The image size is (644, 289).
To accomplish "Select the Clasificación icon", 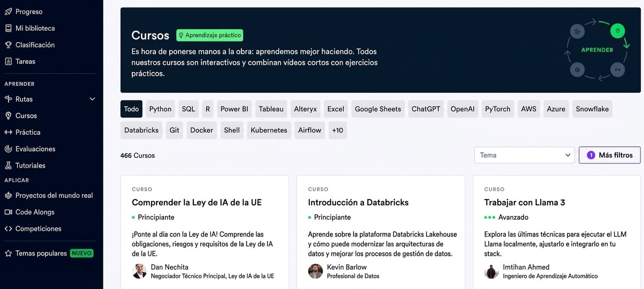I will [x=8, y=45].
